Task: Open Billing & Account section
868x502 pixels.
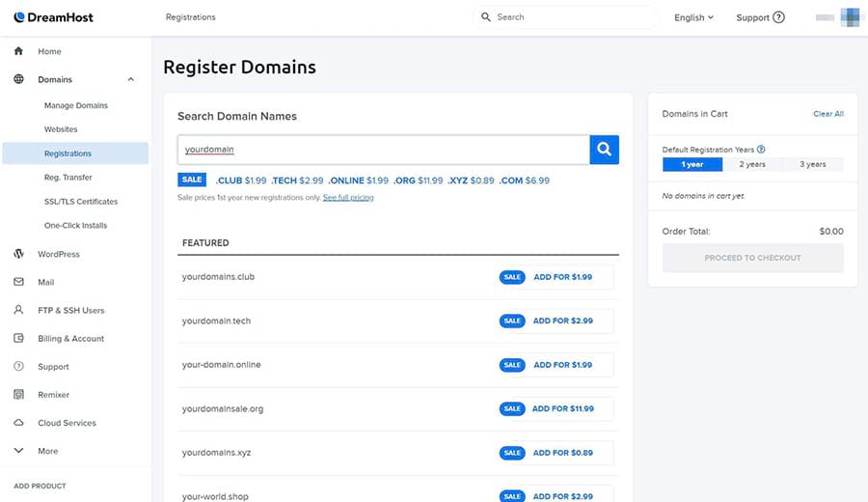Action: tap(70, 339)
